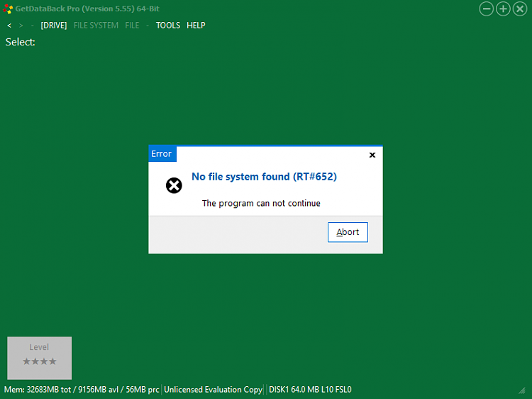Close the Error dialog with the X
This screenshot has height=399, width=532.
point(372,155)
